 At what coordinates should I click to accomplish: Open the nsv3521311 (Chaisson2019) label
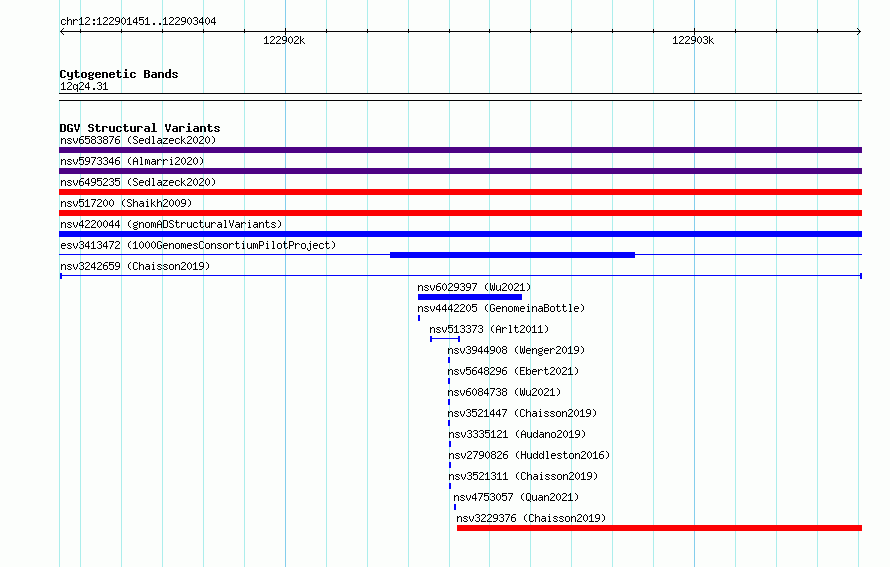[x=523, y=476]
